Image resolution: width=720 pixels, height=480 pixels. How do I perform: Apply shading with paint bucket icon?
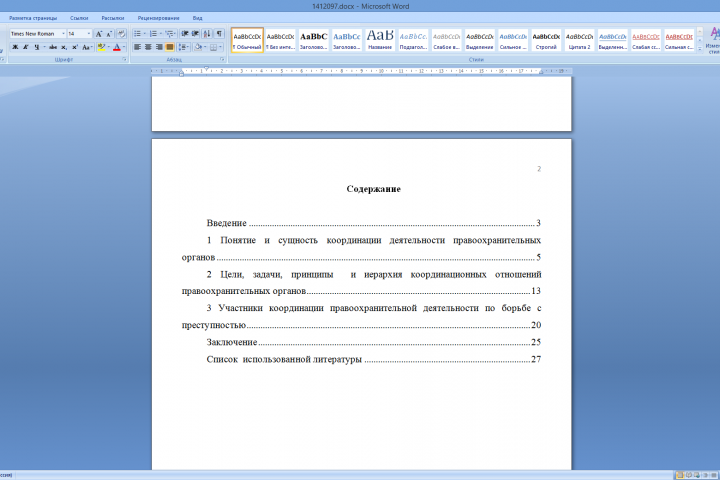(x=198, y=47)
